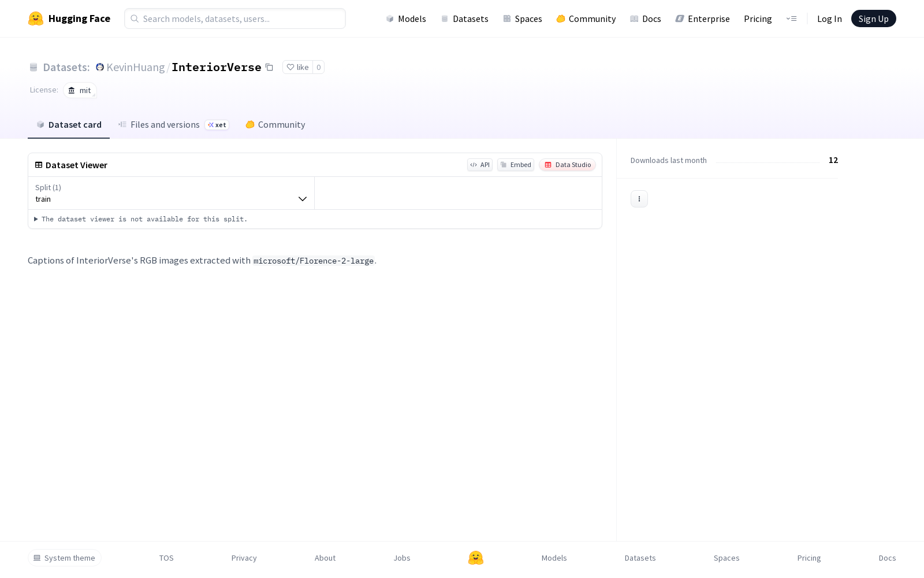Expand the viewer not available message

[x=141, y=219]
